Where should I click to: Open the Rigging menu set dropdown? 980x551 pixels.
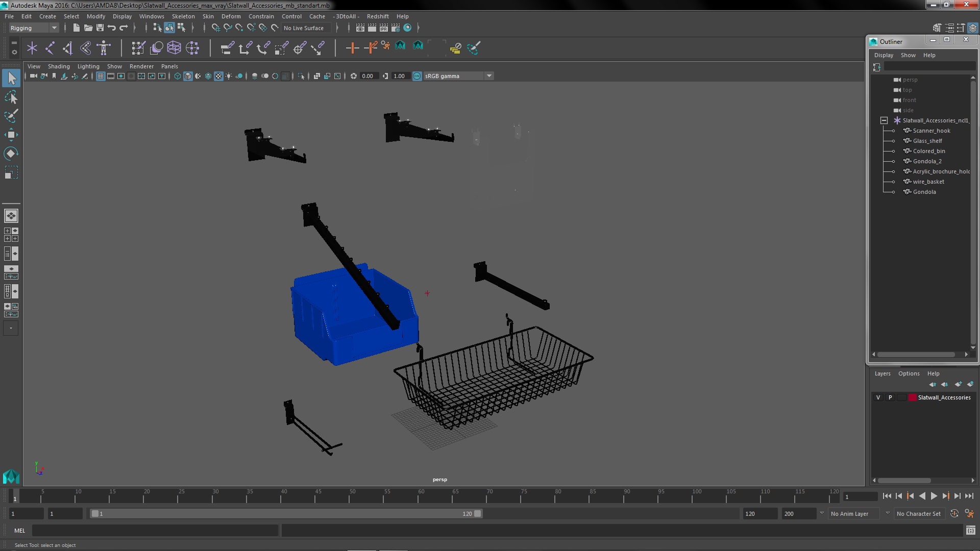(34, 28)
